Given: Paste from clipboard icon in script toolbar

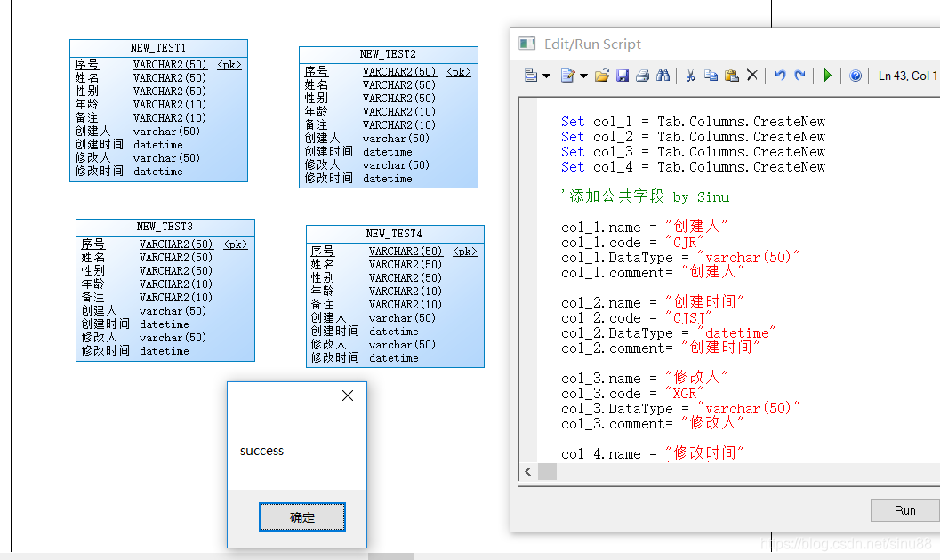Looking at the screenshot, I should (731, 76).
